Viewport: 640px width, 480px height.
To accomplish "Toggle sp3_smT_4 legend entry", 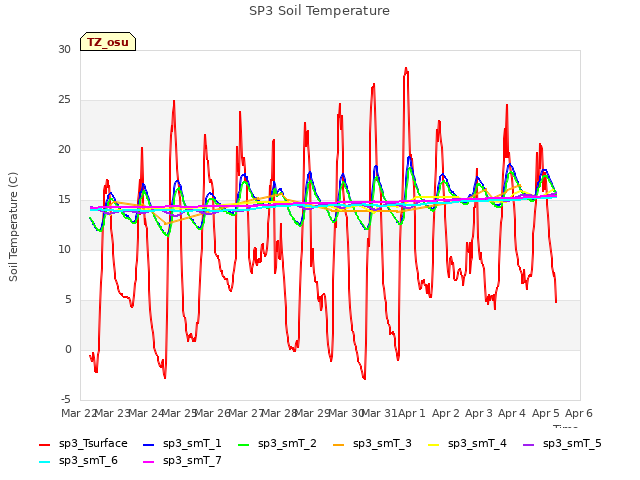I will [x=467, y=444].
